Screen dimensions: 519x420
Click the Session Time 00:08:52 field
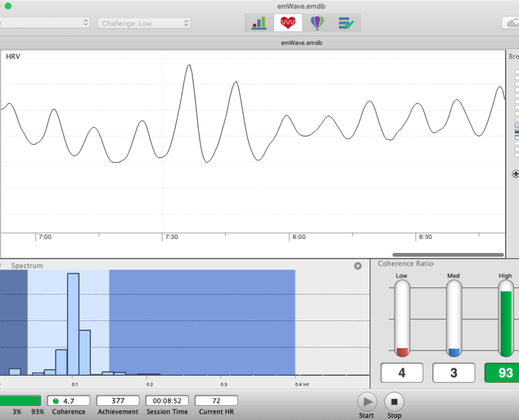click(167, 401)
